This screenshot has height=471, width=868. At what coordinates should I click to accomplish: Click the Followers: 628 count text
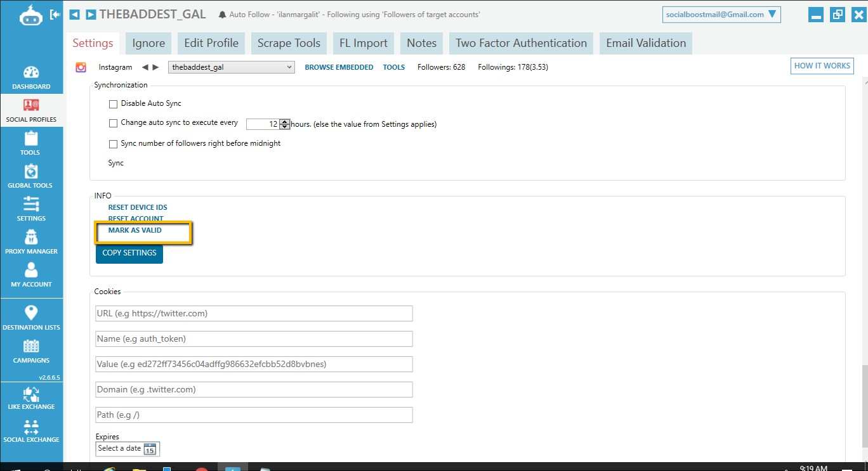pyautogui.click(x=441, y=67)
